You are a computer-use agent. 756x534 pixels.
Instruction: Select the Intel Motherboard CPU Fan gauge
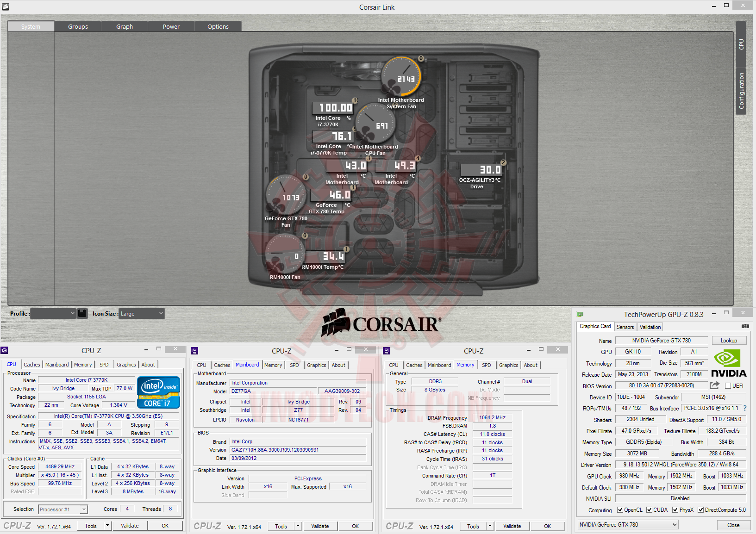375,124
